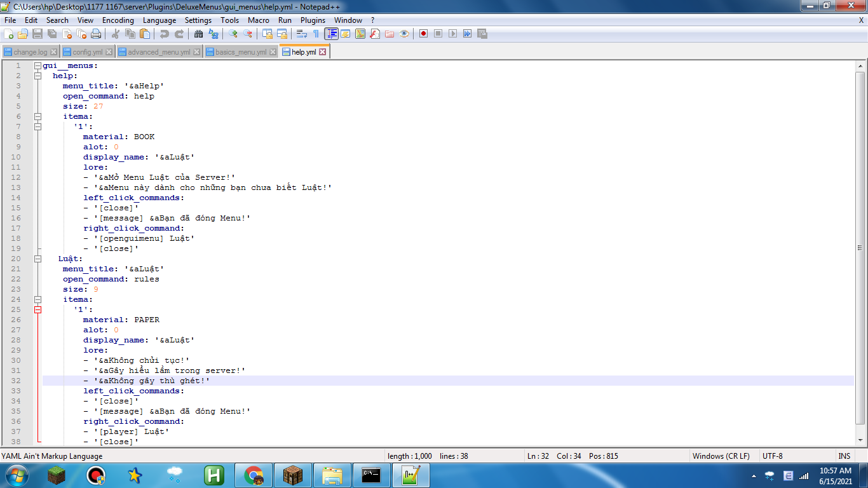Close the basics_menu.yml tab
The height and width of the screenshot is (488, 868).
click(x=273, y=52)
